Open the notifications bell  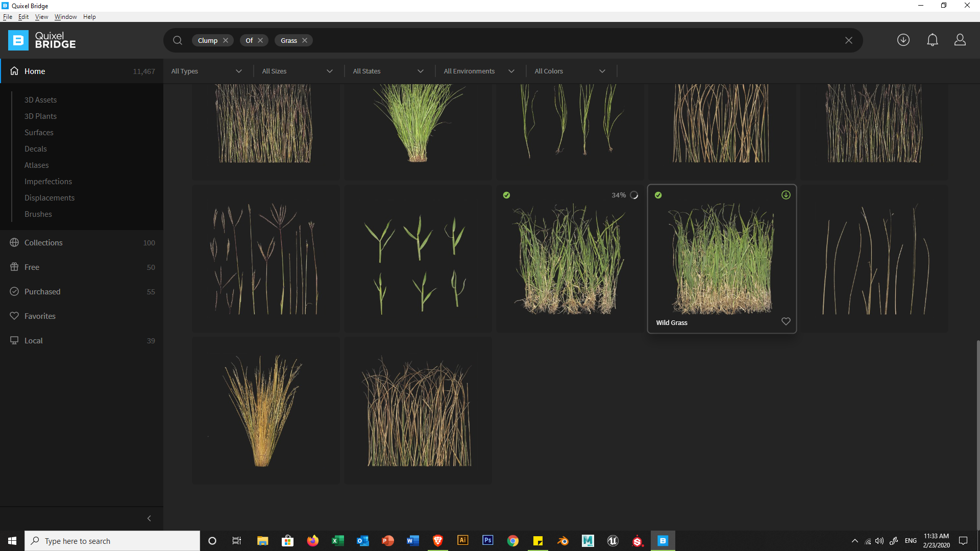coord(932,40)
